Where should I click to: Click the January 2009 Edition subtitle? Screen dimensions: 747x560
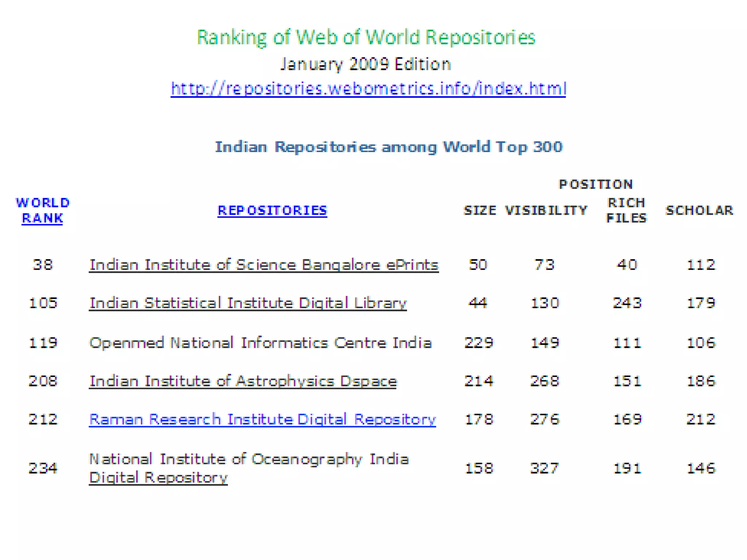365,64
